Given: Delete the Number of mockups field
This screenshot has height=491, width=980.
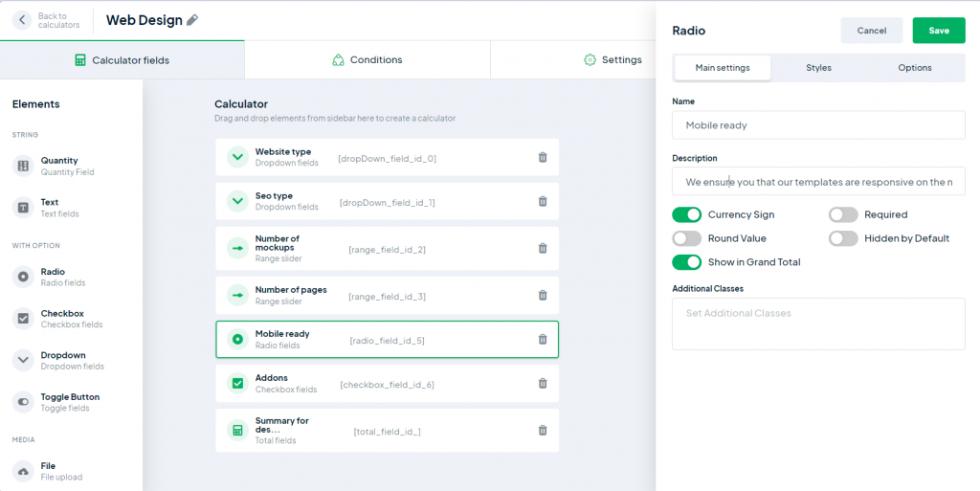Looking at the screenshot, I should 543,248.
